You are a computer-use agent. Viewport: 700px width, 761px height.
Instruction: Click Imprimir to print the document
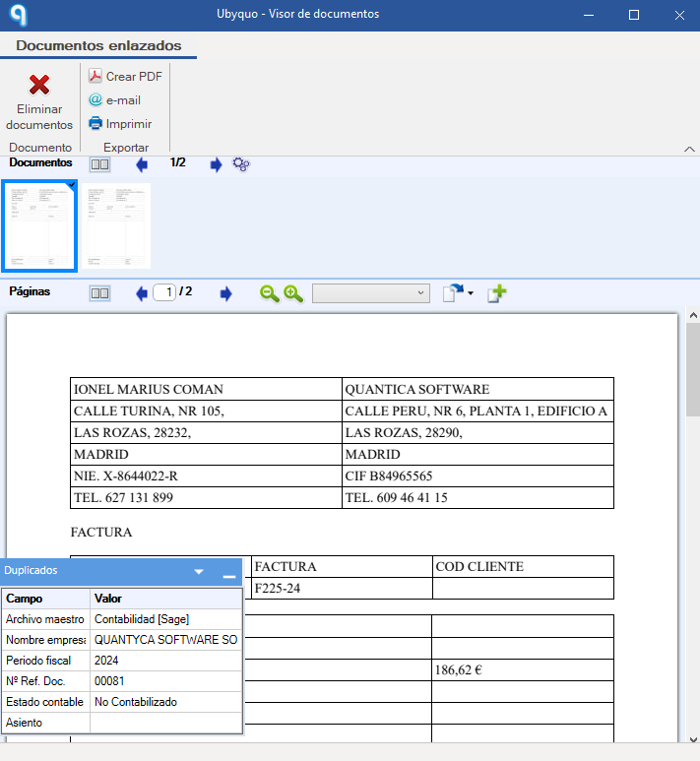120,124
